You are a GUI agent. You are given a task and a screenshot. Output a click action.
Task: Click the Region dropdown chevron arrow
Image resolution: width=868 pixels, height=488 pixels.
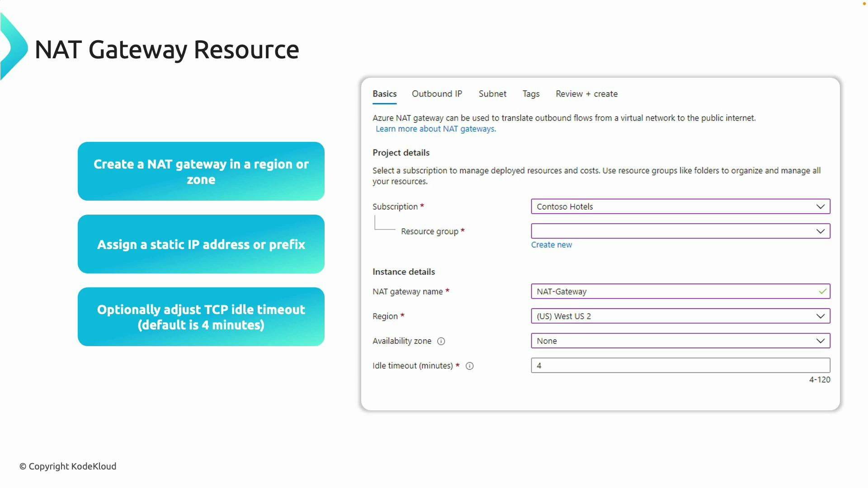click(821, 316)
